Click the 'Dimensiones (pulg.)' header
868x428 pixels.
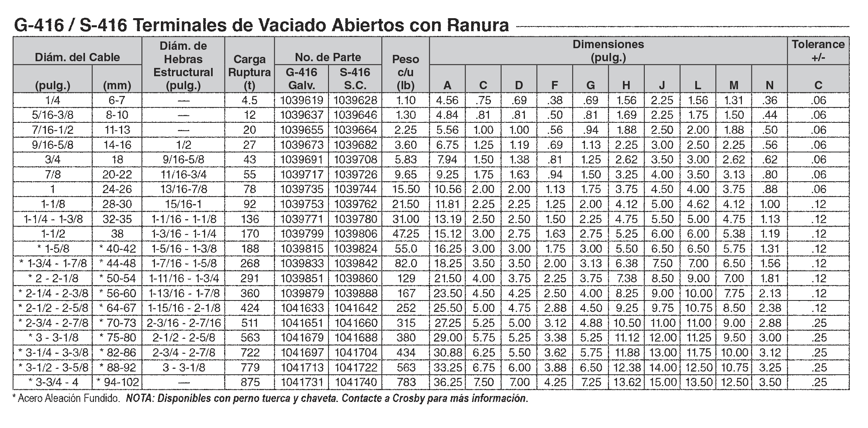[608, 51]
